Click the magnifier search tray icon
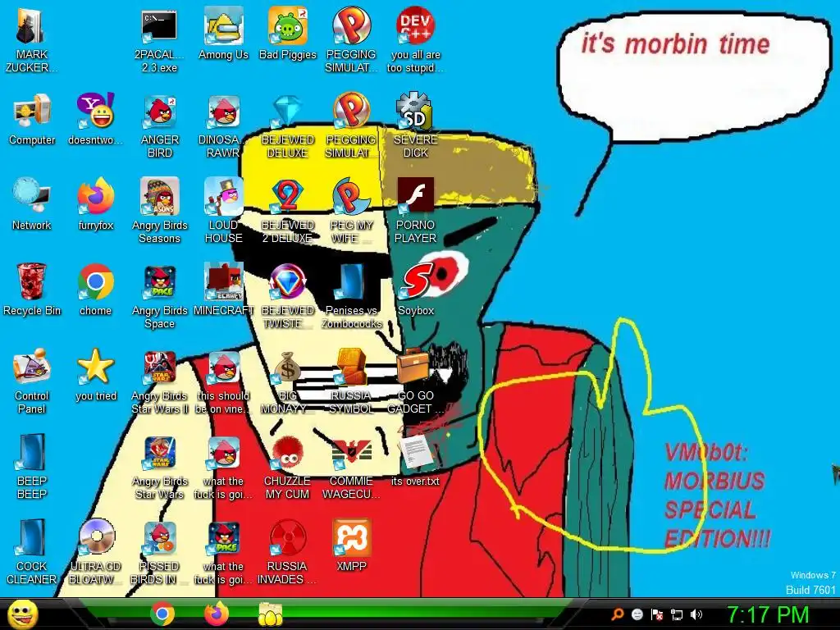Viewport: 840px width, 630px height. click(x=617, y=614)
